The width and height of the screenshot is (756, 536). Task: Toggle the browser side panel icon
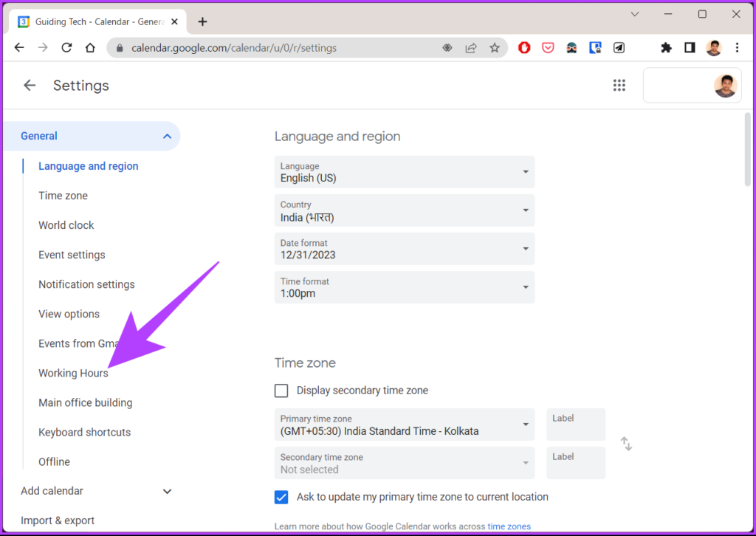click(x=690, y=48)
